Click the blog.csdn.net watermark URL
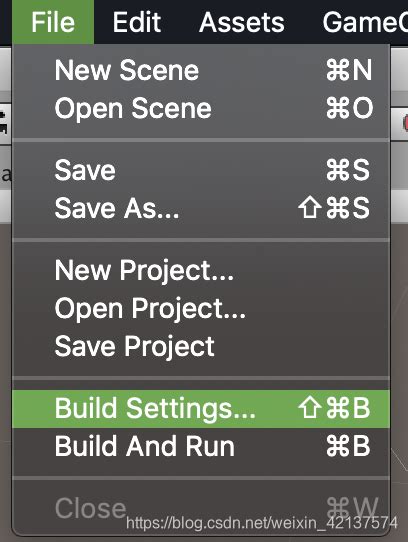This screenshot has height=542, width=408. (x=262, y=523)
